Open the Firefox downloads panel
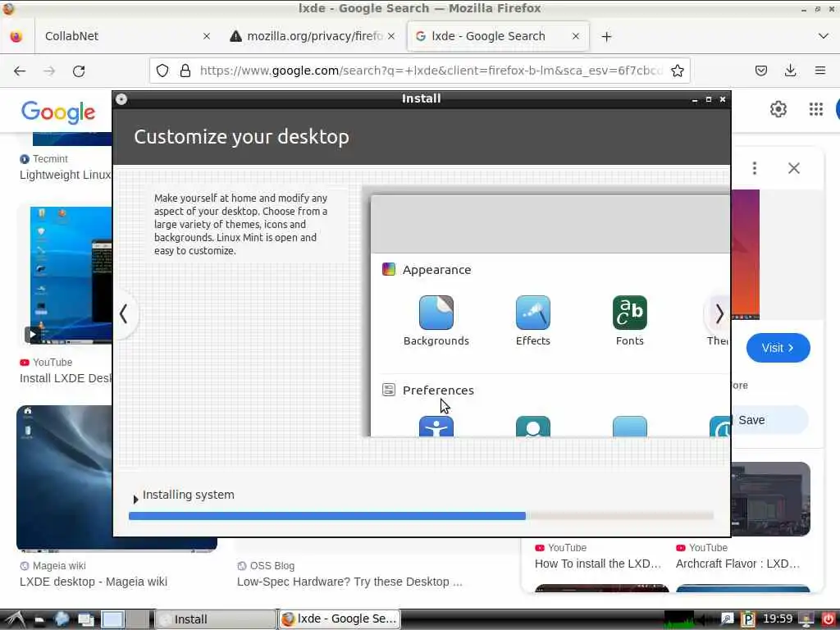The width and height of the screenshot is (840, 630). click(x=790, y=71)
